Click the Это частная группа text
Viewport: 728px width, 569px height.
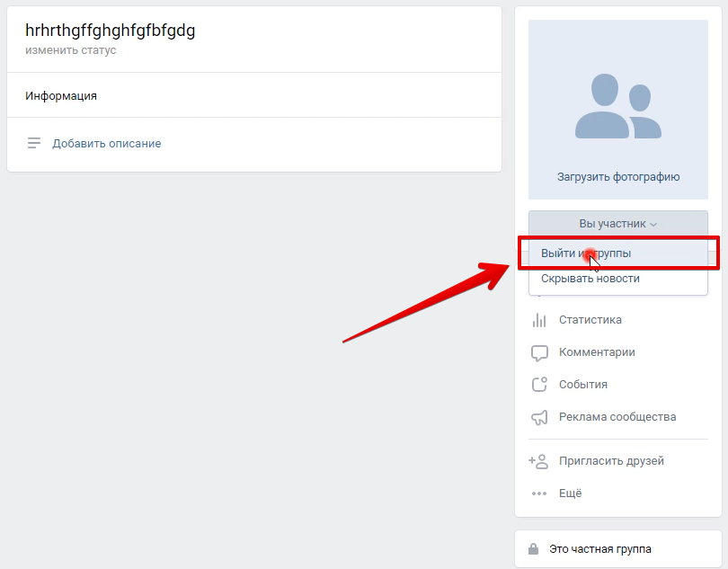(599, 549)
